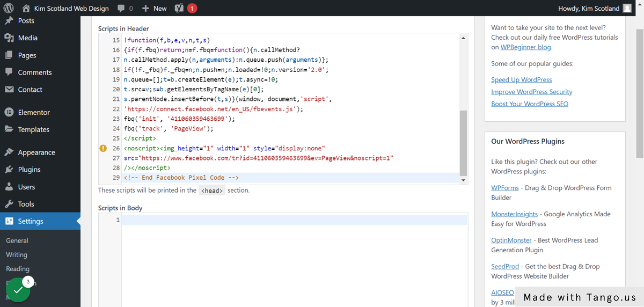Open the WordPress logo menu
Screen dimensions: 644x307
[9, 8]
